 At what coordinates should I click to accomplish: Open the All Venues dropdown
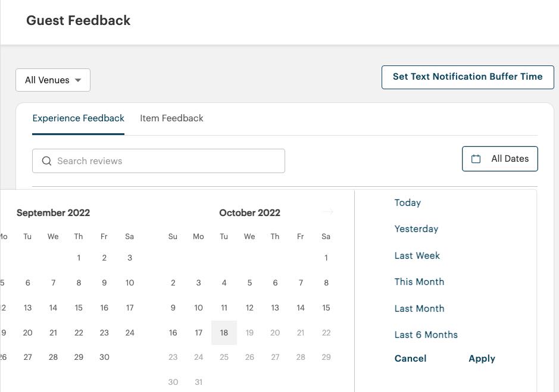[x=53, y=80]
